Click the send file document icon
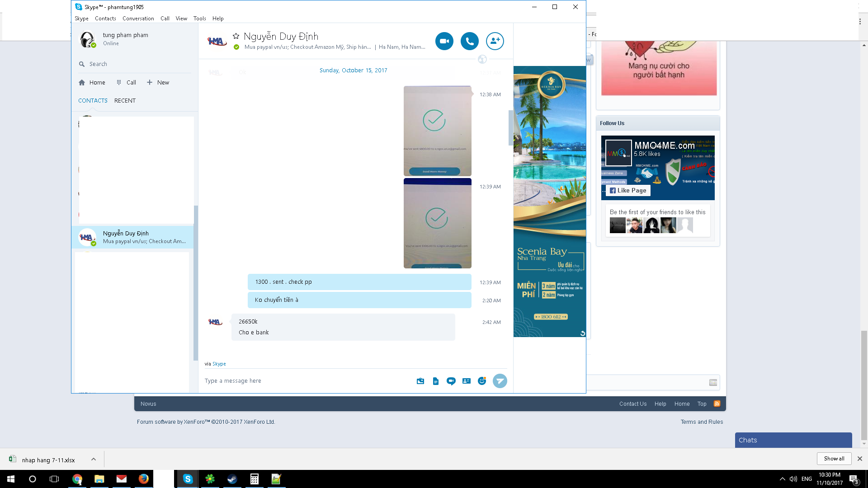Image resolution: width=868 pixels, height=488 pixels. (x=436, y=381)
